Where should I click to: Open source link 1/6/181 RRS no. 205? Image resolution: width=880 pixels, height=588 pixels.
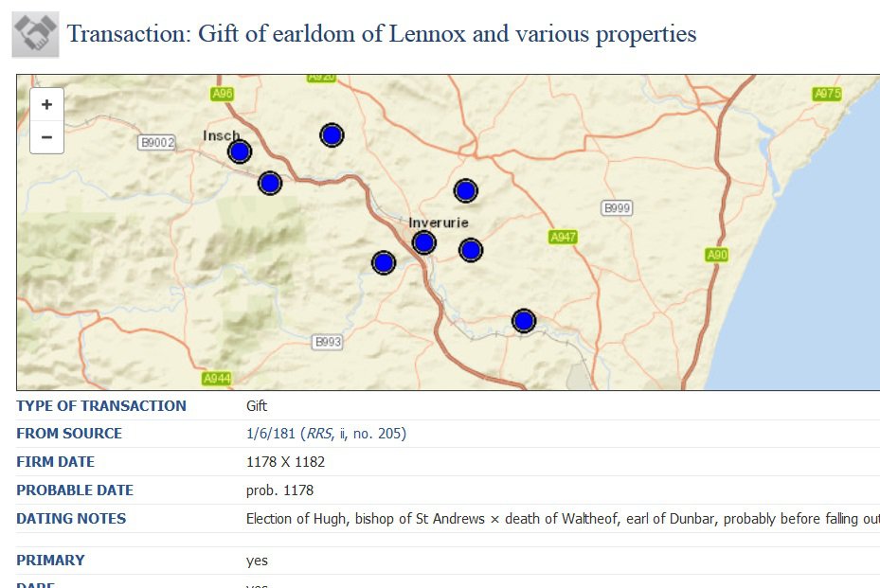tap(326, 433)
